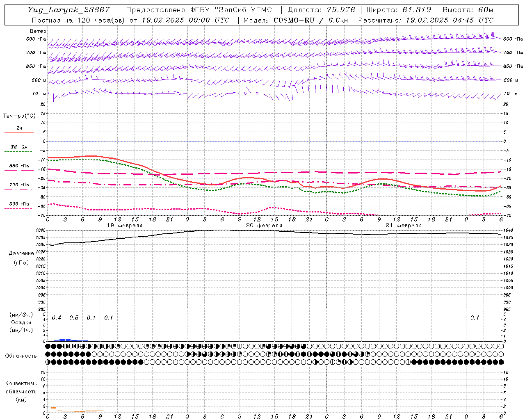Screen dimensions: 525x420
Task: Click 'Рассчитано: 19.02.2025 04:45 UTC' text
Action: tap(426, 20)
